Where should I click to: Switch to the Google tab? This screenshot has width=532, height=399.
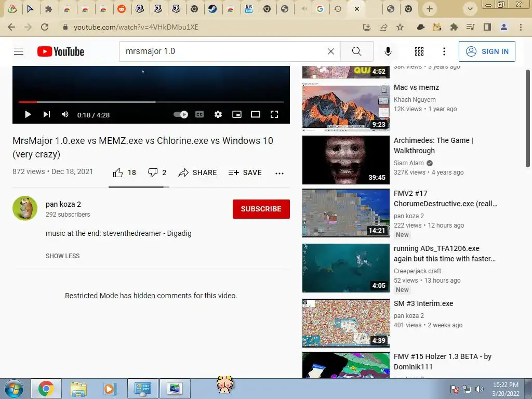(x=320, y=9)
